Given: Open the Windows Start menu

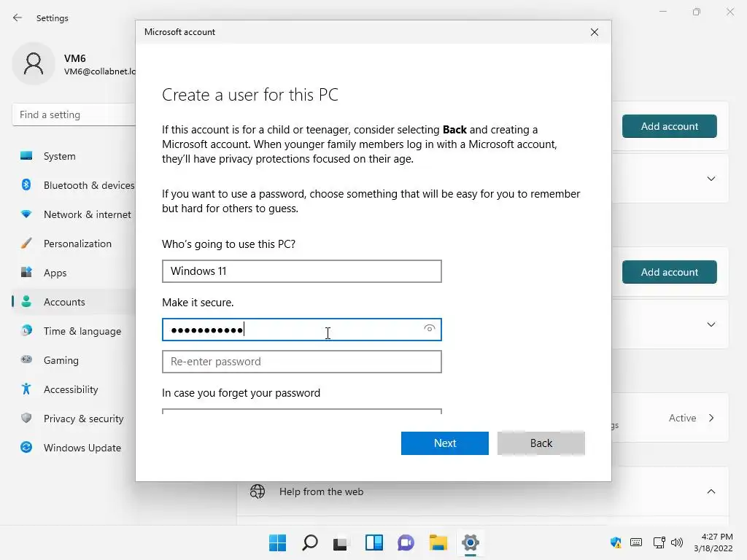Looking at the screenshot, I should click(x=278, y=542).
